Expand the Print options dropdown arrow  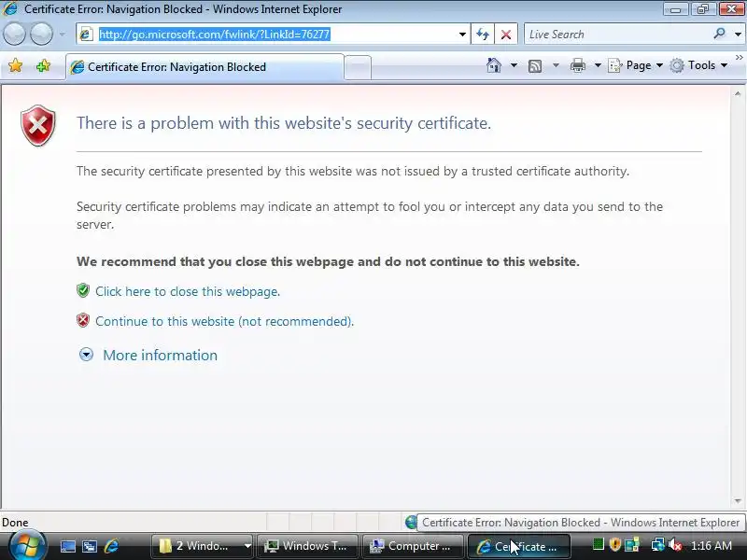pyautogui.click(x=598, y=65)
